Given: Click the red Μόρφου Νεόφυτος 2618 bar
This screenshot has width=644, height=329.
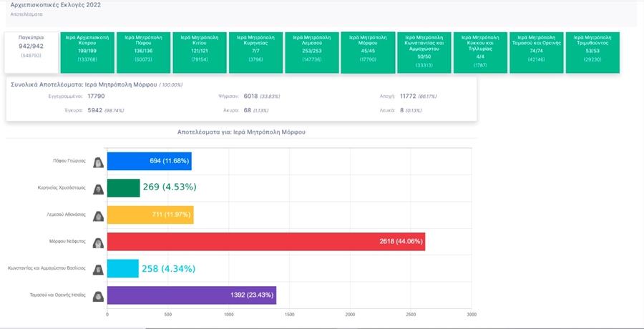Looking at the screenshot, I should coord(266,242).
